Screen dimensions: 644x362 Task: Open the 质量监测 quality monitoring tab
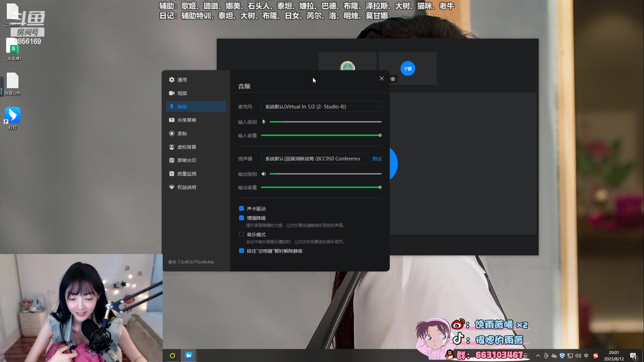(196, 174)
